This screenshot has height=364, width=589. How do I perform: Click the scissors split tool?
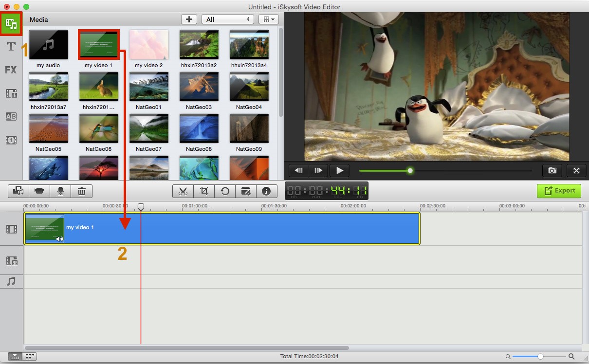(x=183, y=191)
